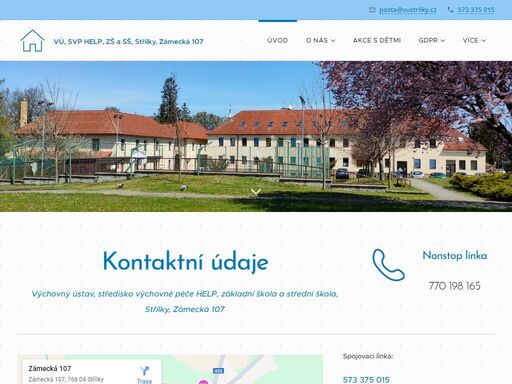The width and height of the screenshot is (512, 384).
Task: Click the 573 375 015 link in top bar
Action: pyautogui.click(x=476, y=10)
